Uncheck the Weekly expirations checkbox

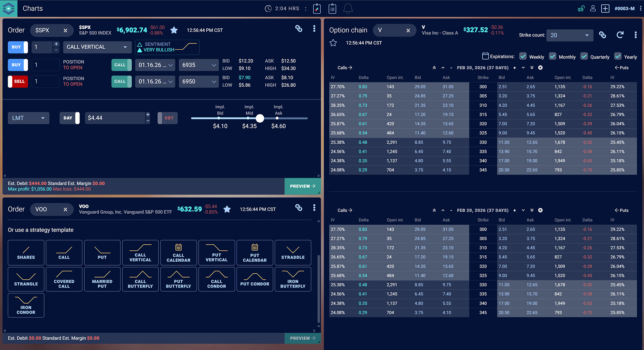pos(523,56)
